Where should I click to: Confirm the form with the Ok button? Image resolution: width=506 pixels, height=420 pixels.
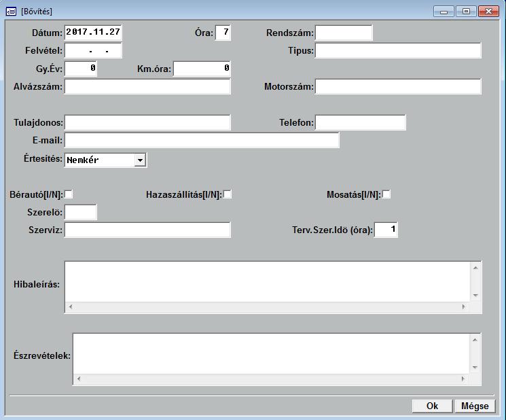point(432,406)
